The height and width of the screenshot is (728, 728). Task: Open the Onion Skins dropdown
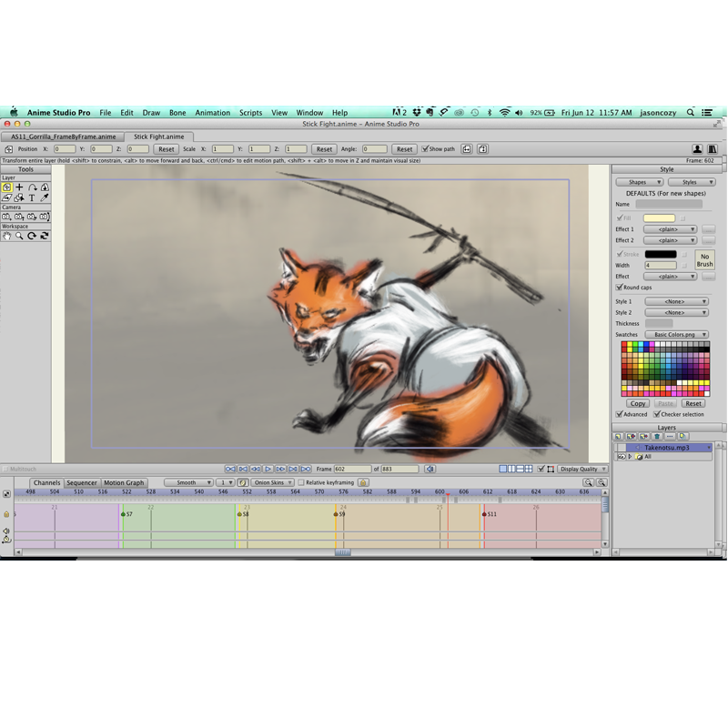tap(272, 482)
